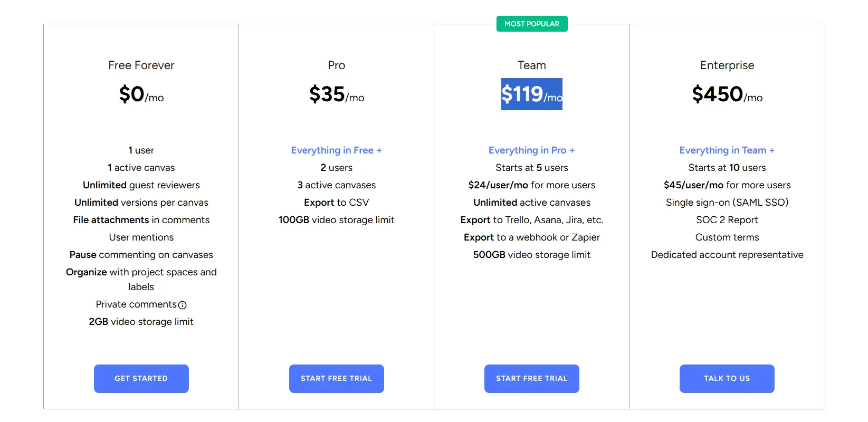Start free trial for Team plan
Viewport: 868px width, 422px height.
(x=531, y=378)
